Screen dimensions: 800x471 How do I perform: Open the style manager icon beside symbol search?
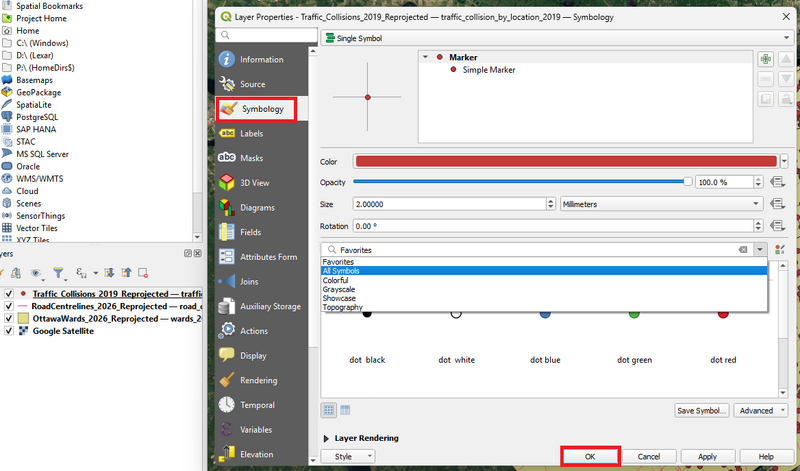780,250
